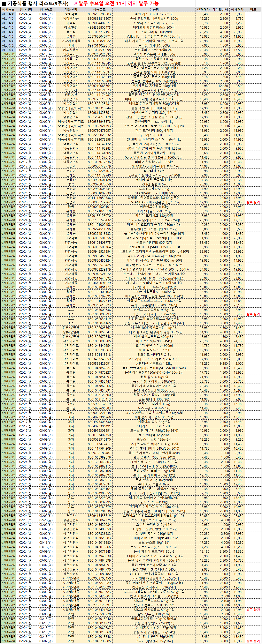Select product code 8801007717197
262x644 pixels.
[99, 32]
